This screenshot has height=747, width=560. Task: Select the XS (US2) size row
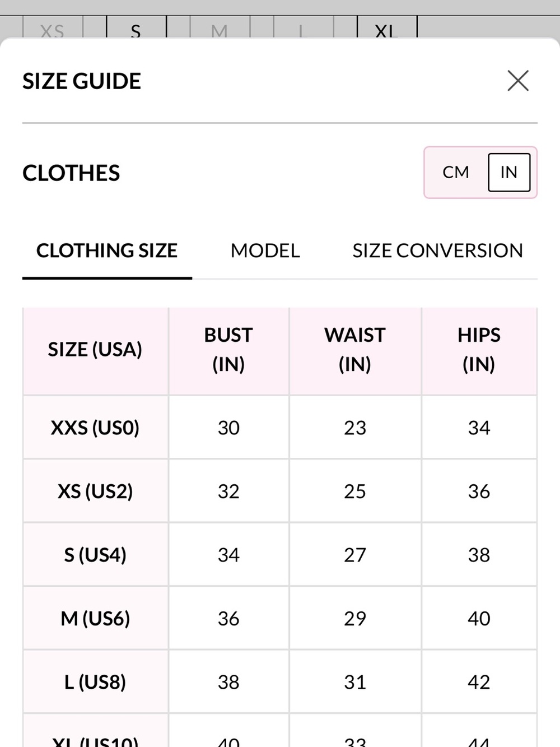pos(280,491)
